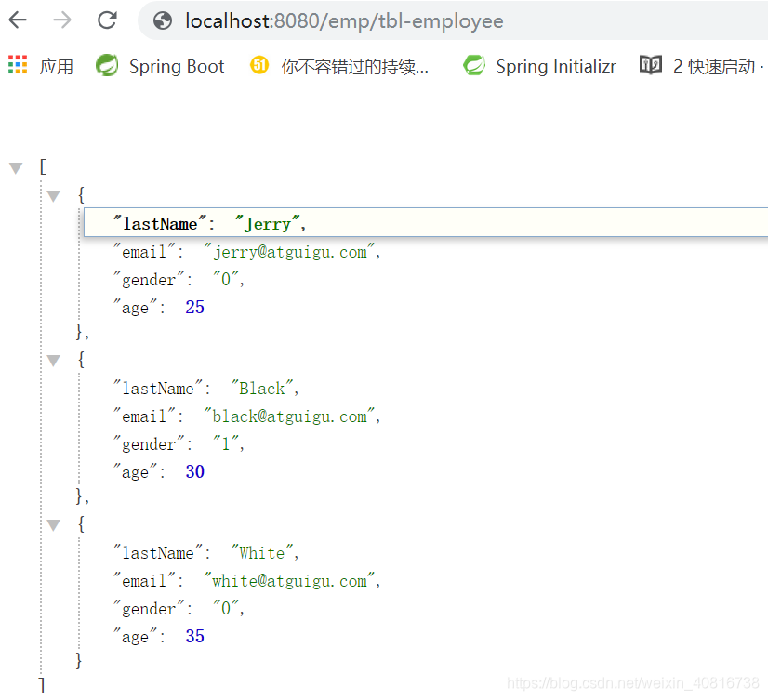Viewport: 768px width, 700px height.
Task: Select the "email" key in Black's object
Action: 144,416
